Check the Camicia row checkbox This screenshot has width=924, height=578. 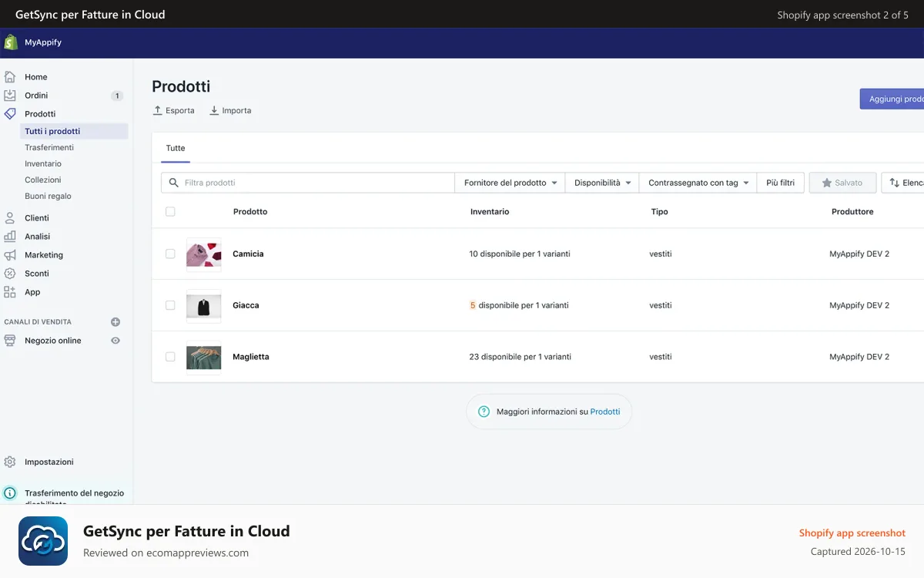pyautogui.click(x=170, y=254)
